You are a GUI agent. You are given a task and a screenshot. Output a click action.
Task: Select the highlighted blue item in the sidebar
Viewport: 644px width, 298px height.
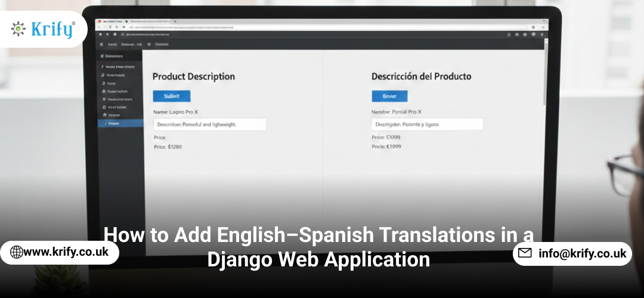pyautogui.click(x=120, y=123)
